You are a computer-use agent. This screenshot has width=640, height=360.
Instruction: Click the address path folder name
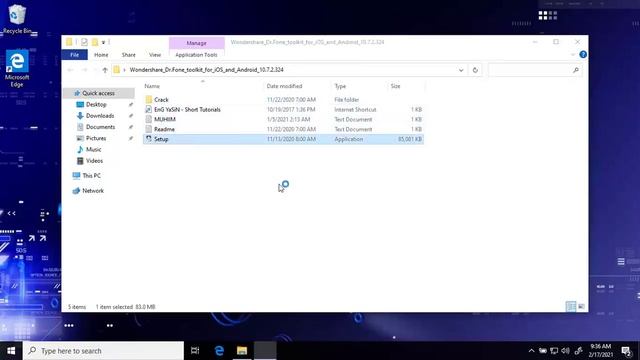pyautogui.click(x=207, y=70)
